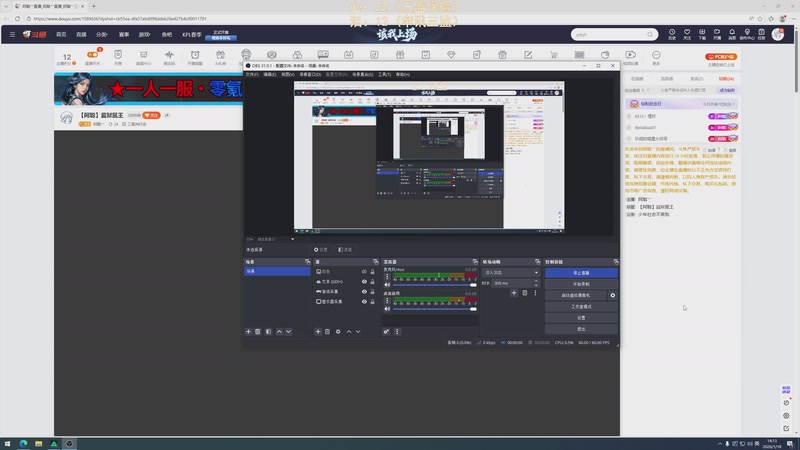Start the virtual camera button
This screenshot has height=450, width=800.
click(x=576, y=295)
